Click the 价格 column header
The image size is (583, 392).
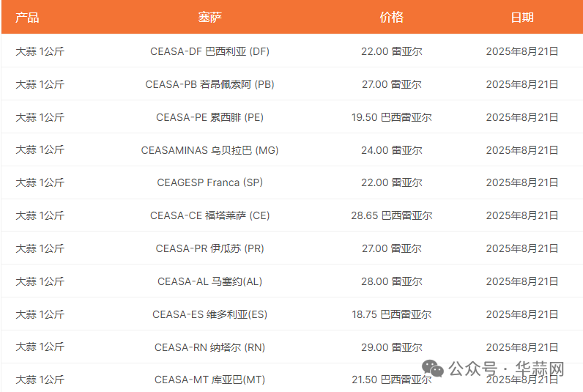(391, 18)
